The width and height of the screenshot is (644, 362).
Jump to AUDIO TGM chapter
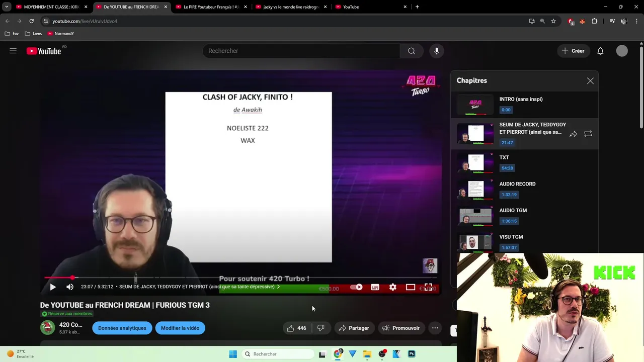coord(525,216)
